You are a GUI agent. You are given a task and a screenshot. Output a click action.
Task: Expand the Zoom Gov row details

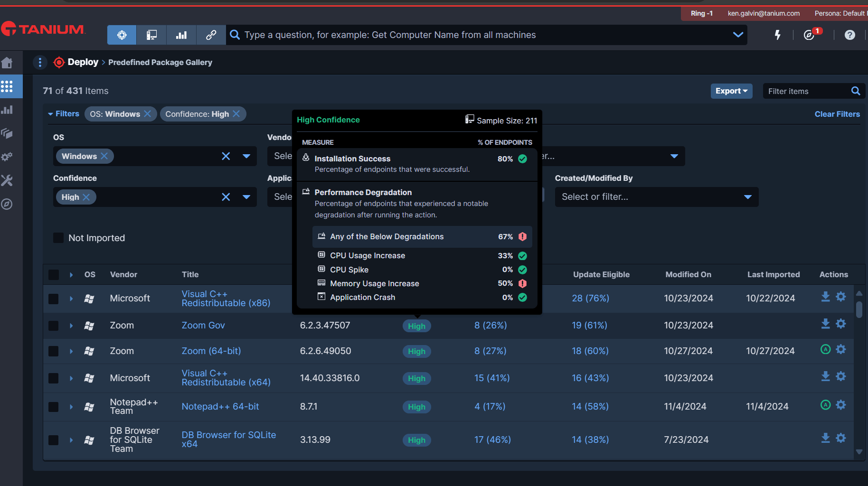click(x=71, y=326)
